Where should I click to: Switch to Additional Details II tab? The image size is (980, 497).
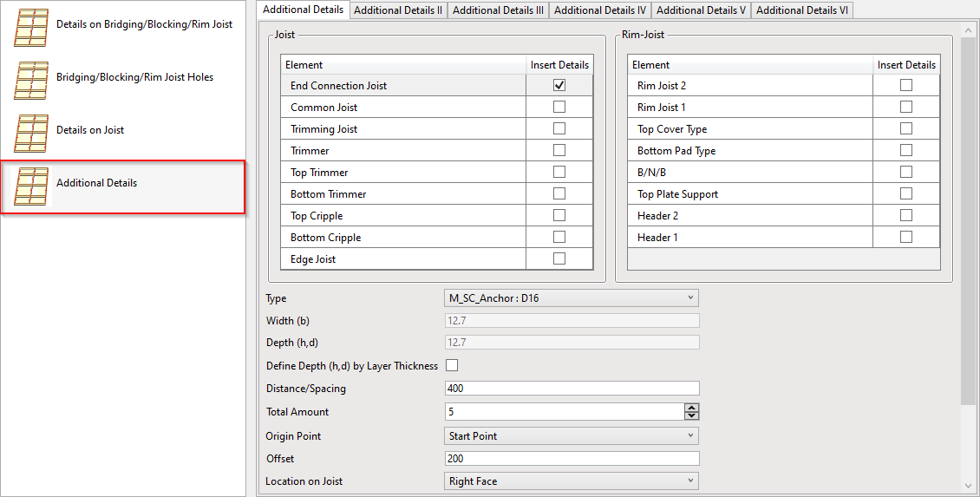pyautogui.click(x=398, y=10)
